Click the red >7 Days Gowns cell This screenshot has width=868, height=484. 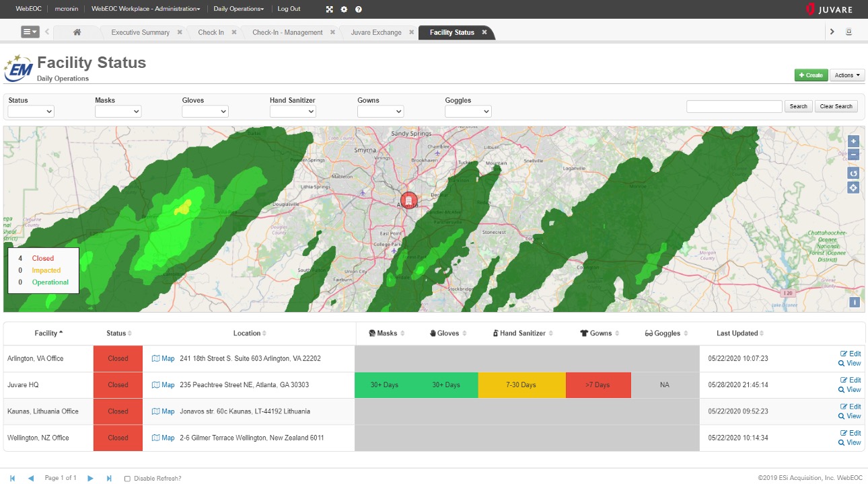click(598, 385)
